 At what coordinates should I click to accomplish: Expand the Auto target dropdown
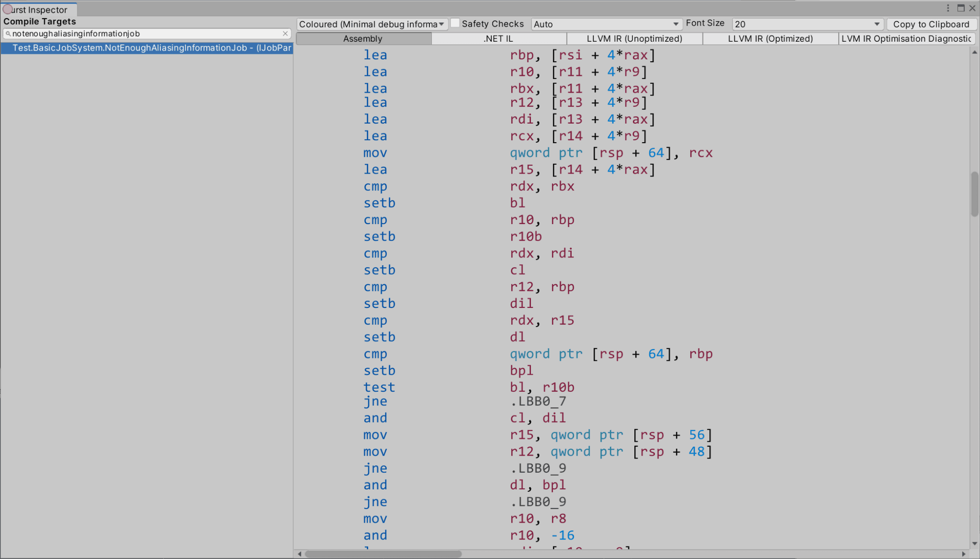pyautogui.click(x=606, y=24)
